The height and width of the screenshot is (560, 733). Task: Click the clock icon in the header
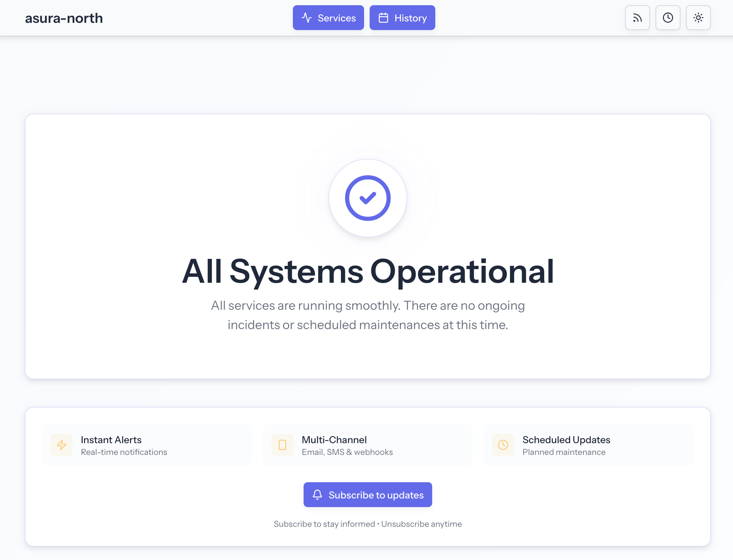pos(668,18)
